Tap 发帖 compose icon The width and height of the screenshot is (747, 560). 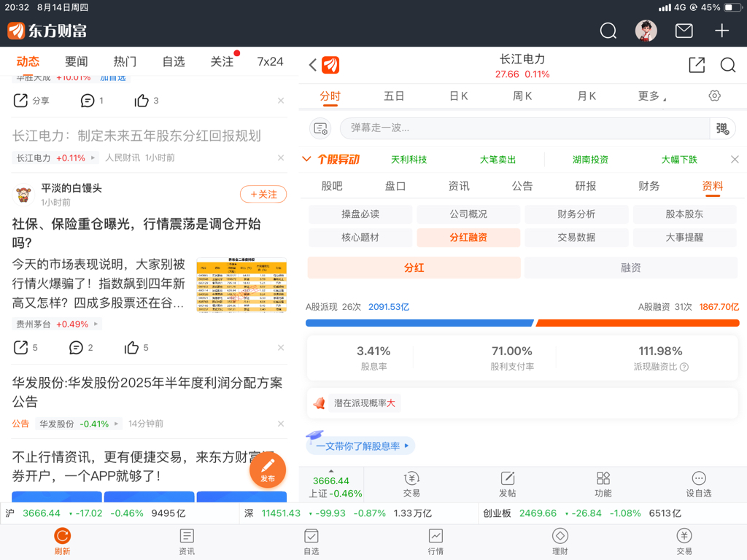click(x=508, y=485)
